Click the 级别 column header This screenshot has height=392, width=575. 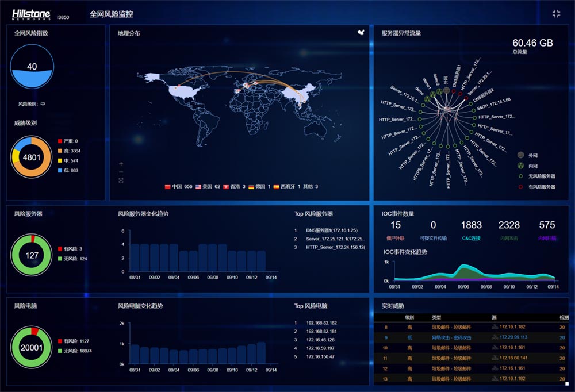409,317
